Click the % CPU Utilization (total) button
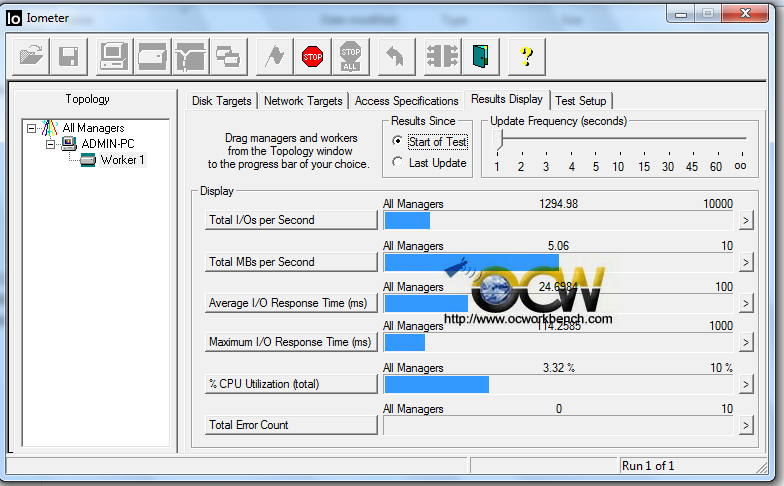784x486 pixels. (x=291, y=384)
